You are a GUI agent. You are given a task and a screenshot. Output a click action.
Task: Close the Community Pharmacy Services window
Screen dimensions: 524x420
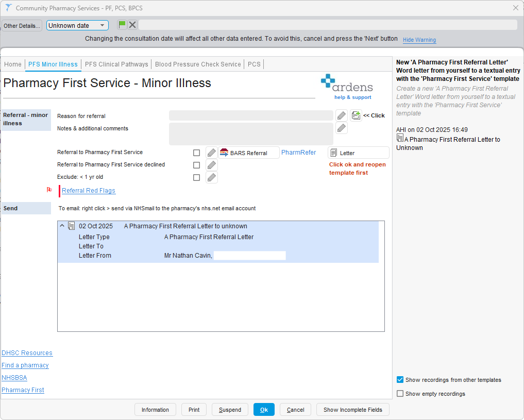tap(516, 8)
